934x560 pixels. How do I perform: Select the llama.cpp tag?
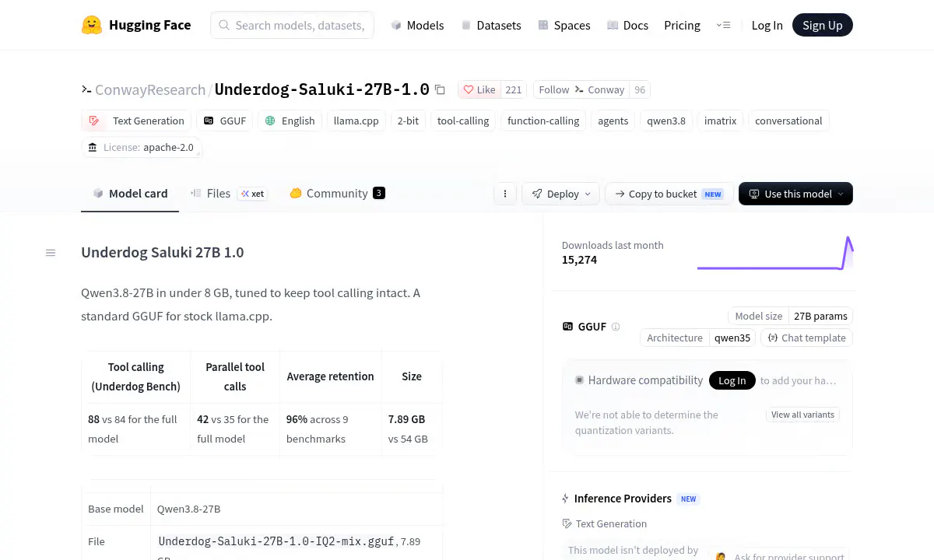click(x=356, y=121)
